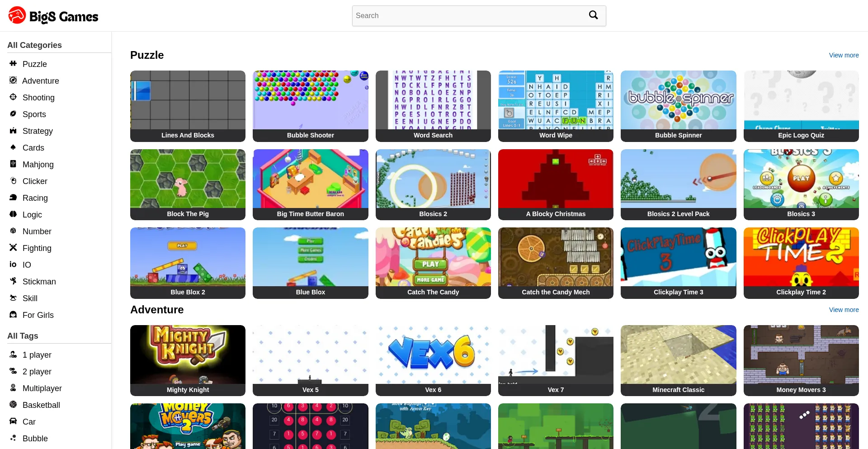Click the Cards spade icon

(x=13, y=147)
